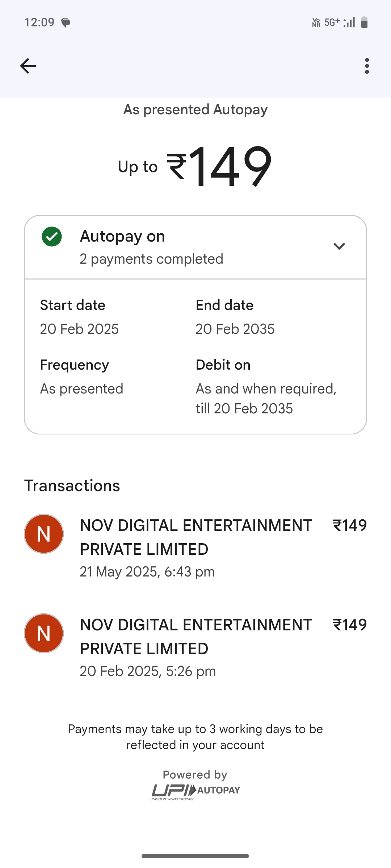Tap the Transactions section heading
This screenshot has height=868, width=391.
(72, 486)
